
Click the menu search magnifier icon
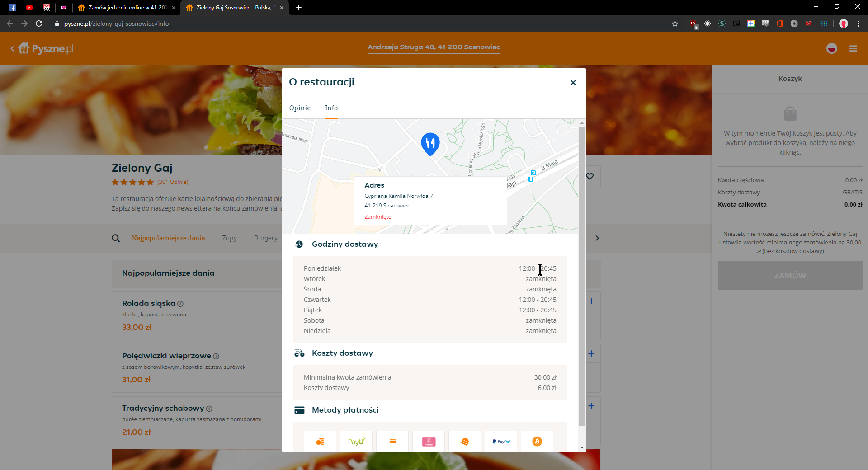pos(116,238)
